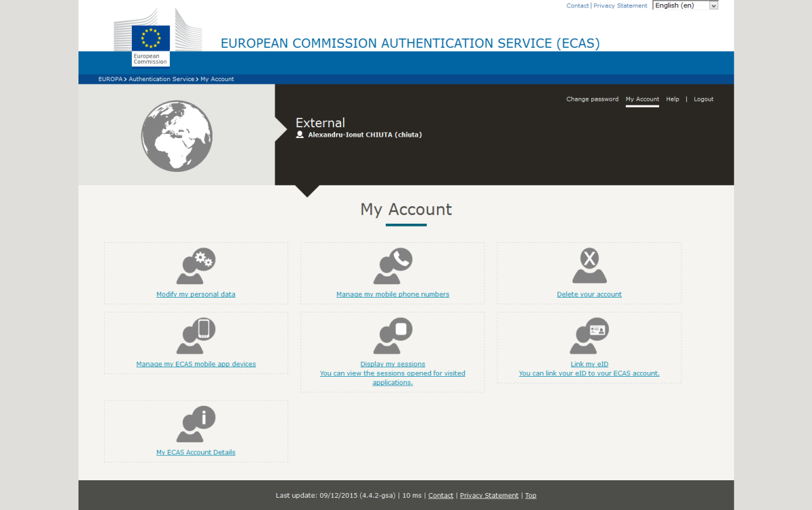The height and width of the screenshot is (510, 812).
Task: Jump to Top using the footer link
Action: pos(531,495)
